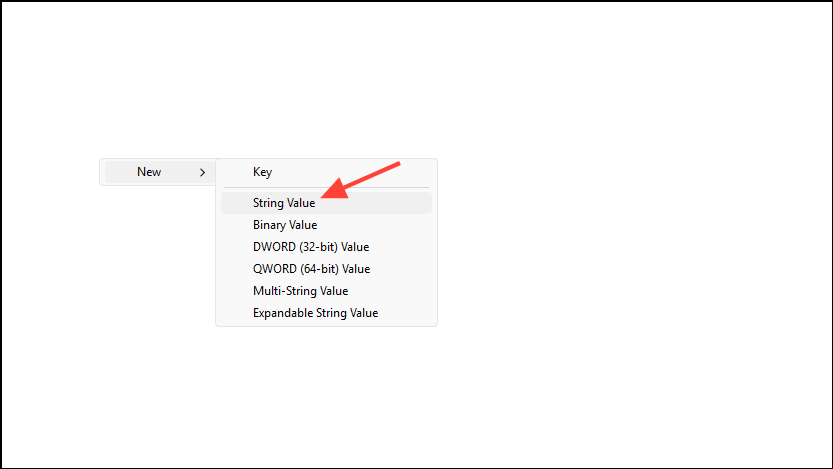Click Expandable String Value
The image size is (833, 469).
pos(315,313)
